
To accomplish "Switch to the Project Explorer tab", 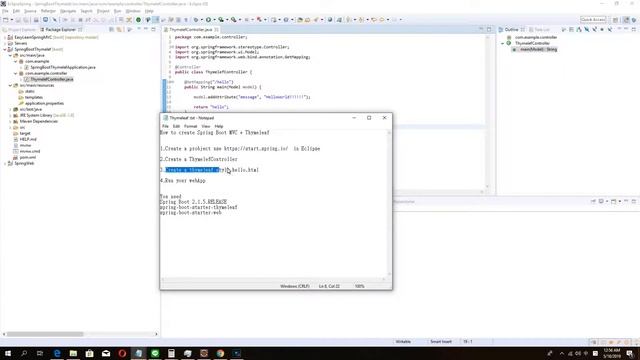I will 19,29.
